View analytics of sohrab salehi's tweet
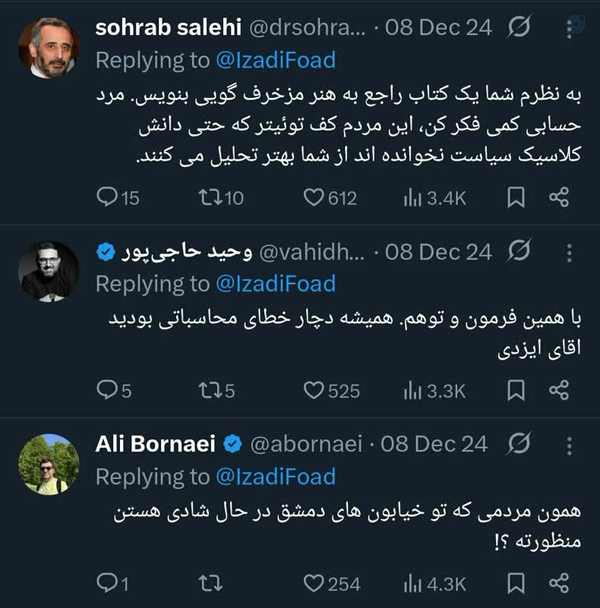 [412, 198]
